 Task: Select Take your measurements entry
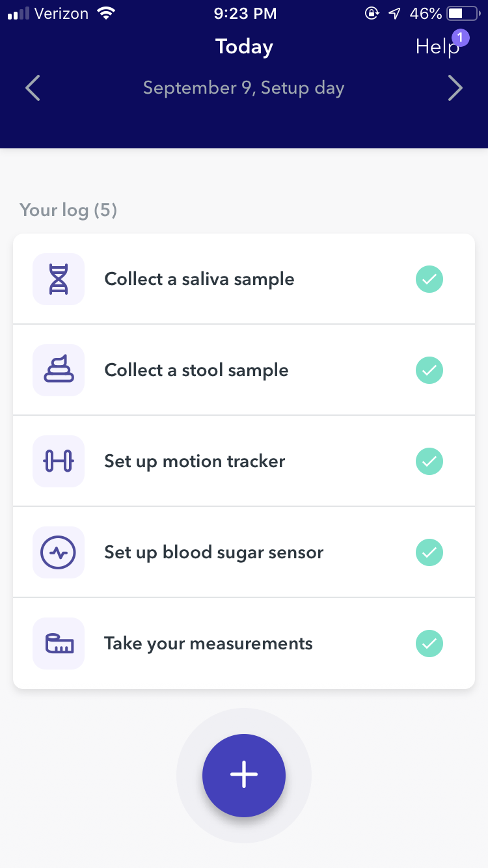tap(208, 644)
